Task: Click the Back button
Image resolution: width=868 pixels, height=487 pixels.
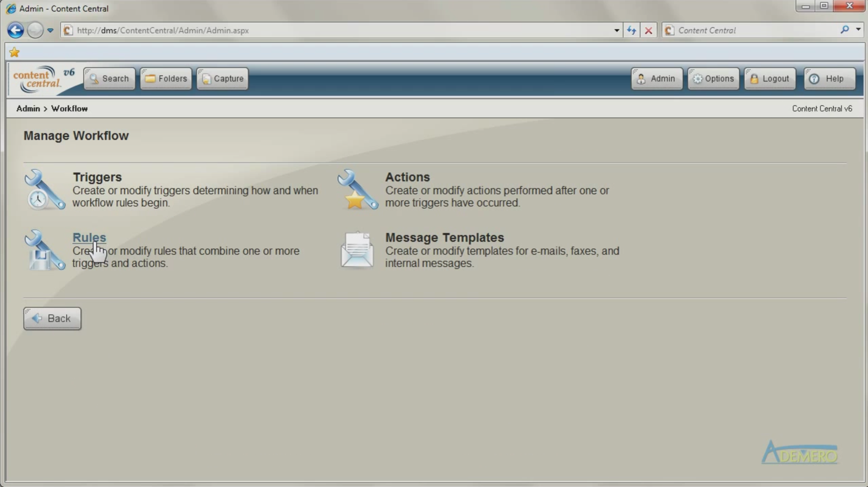Action: point(52,318)
